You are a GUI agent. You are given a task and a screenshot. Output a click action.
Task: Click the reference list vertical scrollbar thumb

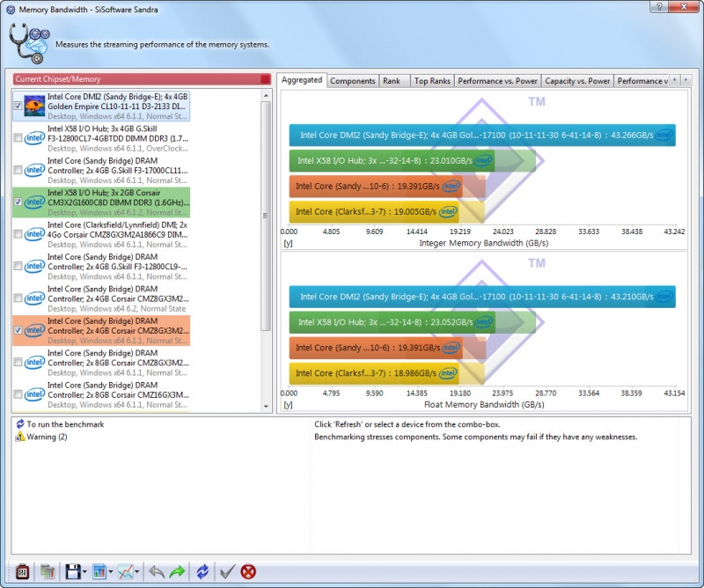coord(266,216)
